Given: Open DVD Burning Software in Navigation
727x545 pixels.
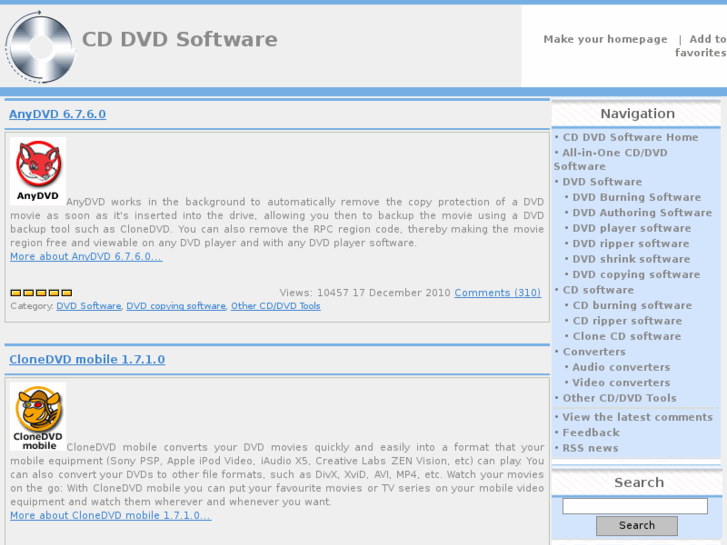Looking at the screenshot, I should point(636,197).
